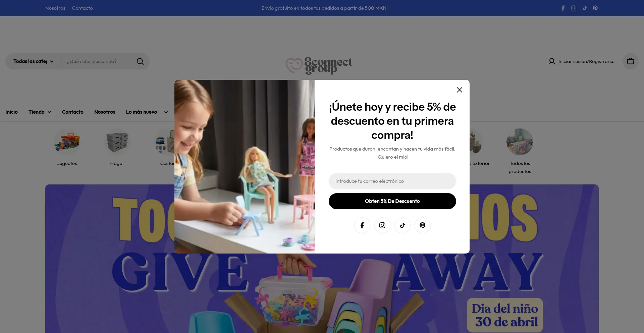Click the free shipping announcement text
Viewport: 644px width, 333px height.
325,8
